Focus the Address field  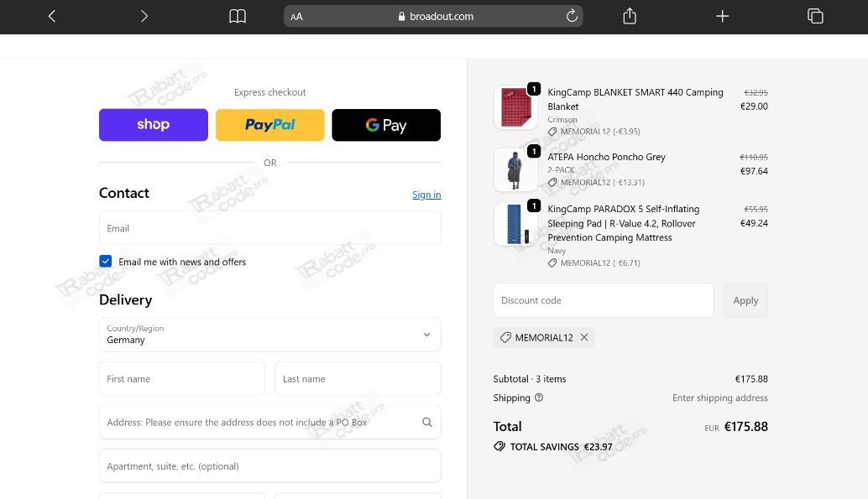[x=270, y=422]
